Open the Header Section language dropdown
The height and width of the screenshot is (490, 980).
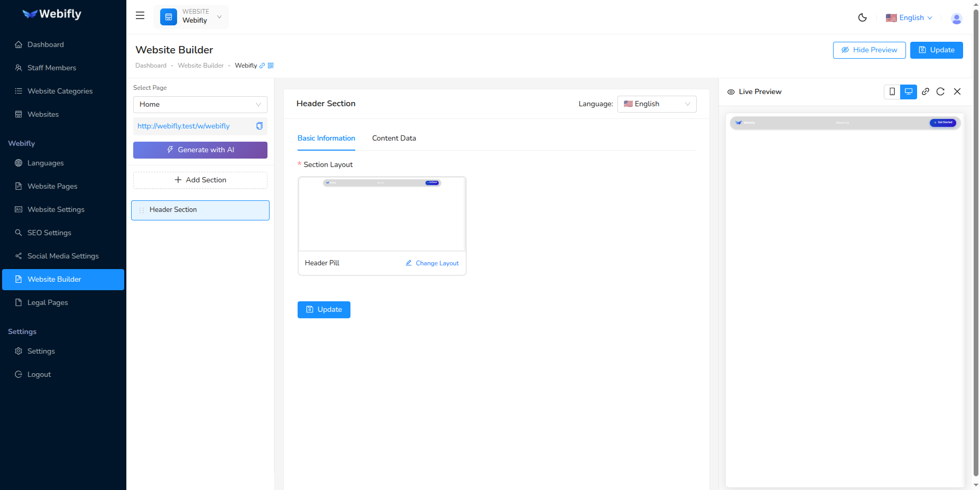(x=657, y=104)
